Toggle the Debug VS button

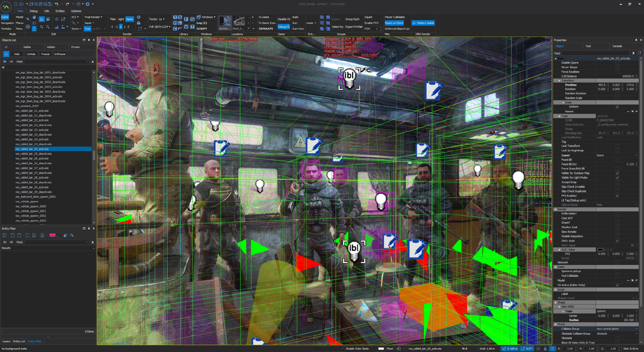(x=283, y=27)
